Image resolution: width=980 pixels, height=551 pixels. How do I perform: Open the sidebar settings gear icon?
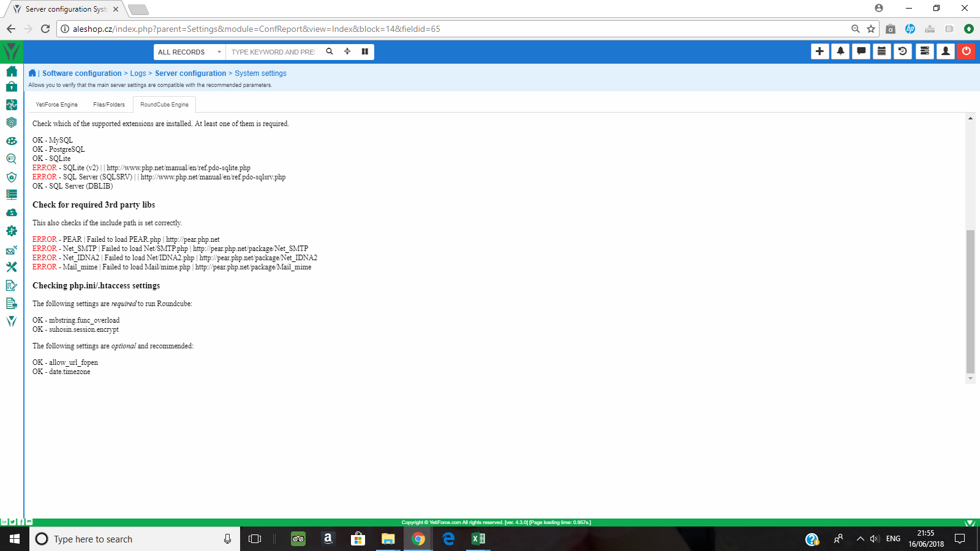point(11,231)
